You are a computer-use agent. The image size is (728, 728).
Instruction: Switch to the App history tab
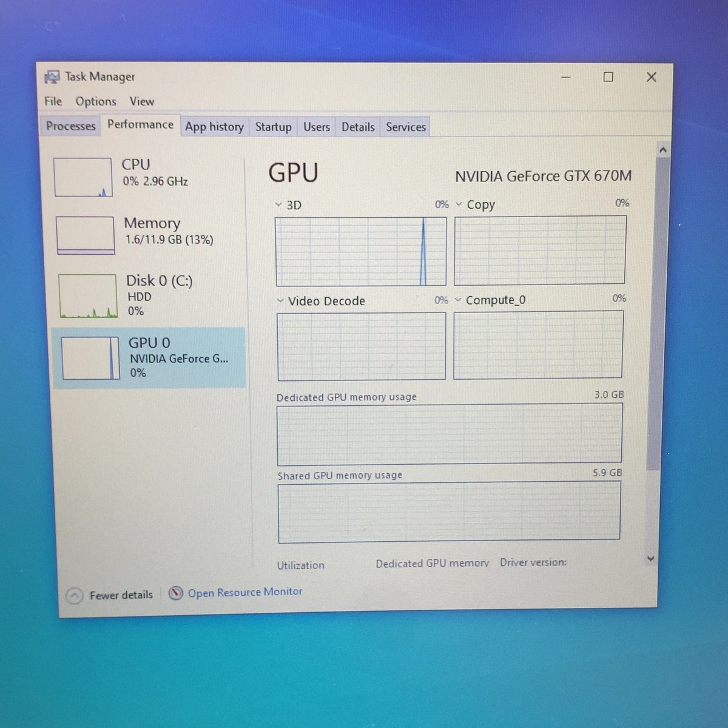coord(214,127)
